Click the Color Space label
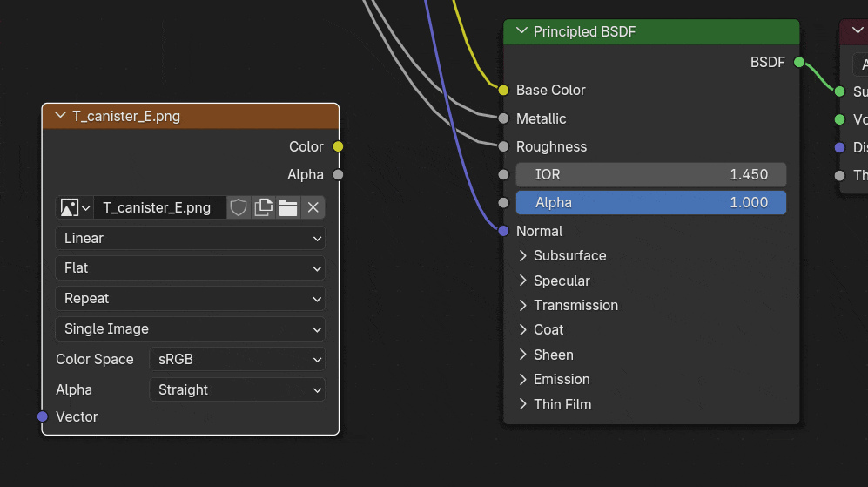This screenshot has width=868, height=487. pos(95,360)
